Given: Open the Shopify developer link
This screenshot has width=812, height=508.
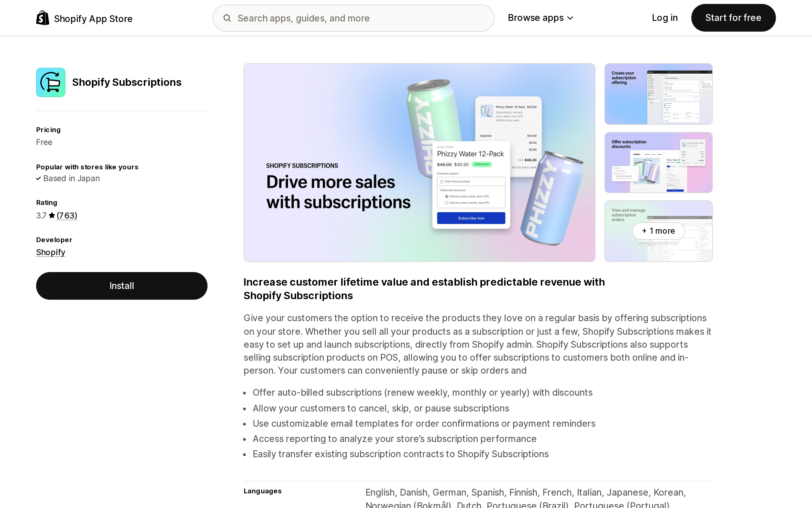Looking at the screenshot, I should (x=51, y=252).
